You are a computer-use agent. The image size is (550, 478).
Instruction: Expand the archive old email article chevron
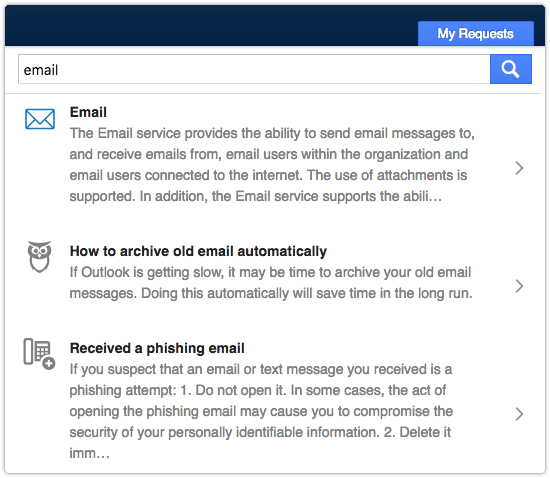(x=519, y=286)
